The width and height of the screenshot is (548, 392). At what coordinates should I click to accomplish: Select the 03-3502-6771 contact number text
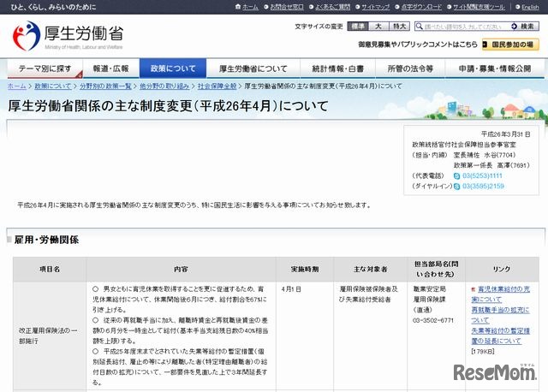coord(433,320)
